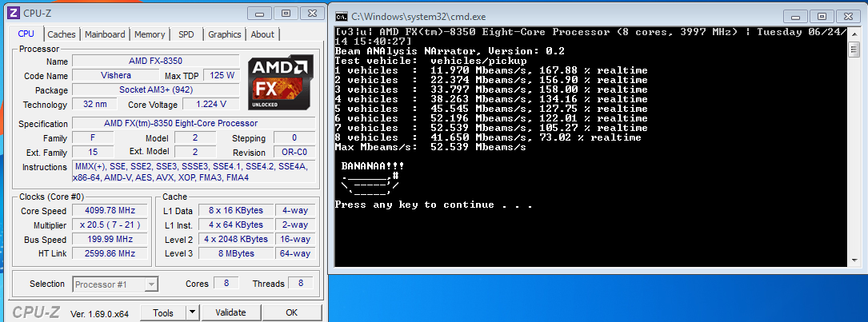Click the Level 3 '64-way' associativity value

pyautogui.click(x=296, y=253)
